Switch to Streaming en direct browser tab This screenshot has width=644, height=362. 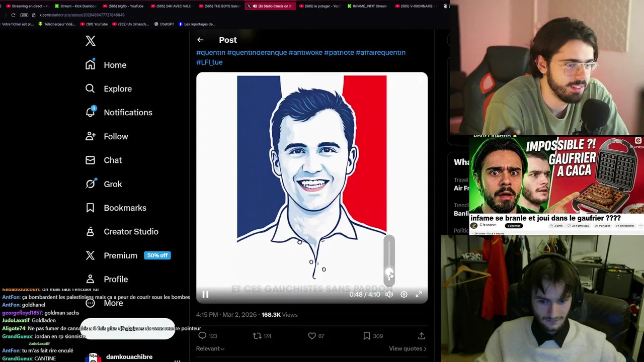pyautogui.click(x=26, y=6)
